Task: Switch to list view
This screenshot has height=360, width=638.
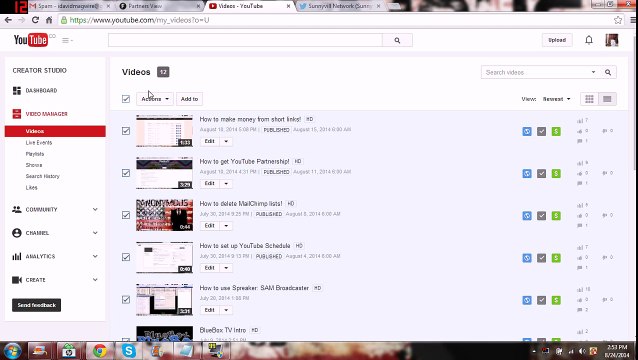Action: point(607,99)
